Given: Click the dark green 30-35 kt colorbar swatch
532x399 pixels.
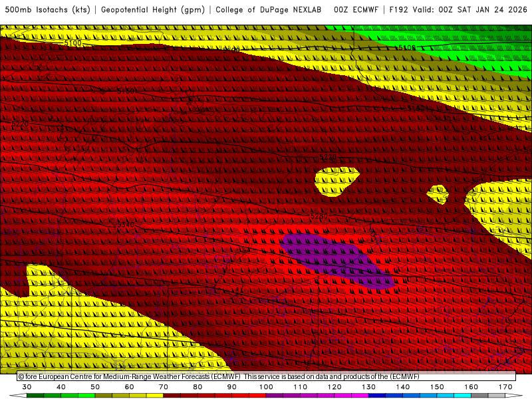Looking at the screenshot, I should point(35,396).
